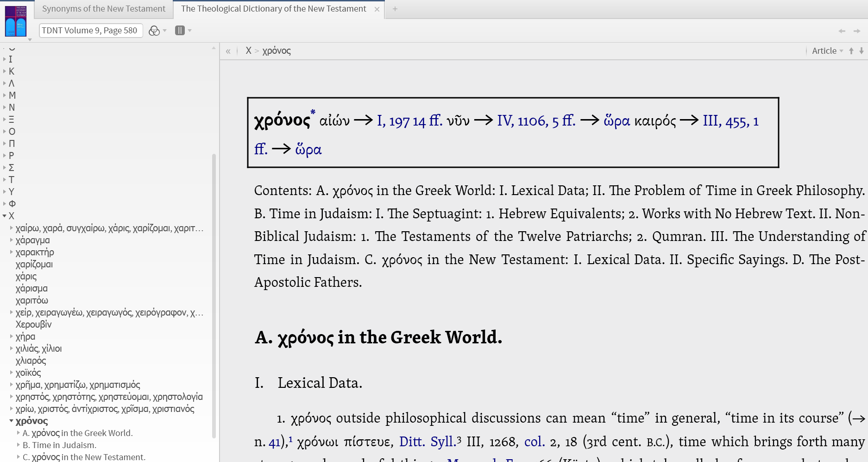Follow the first ὥρα link before καιρός

coord(616,121)
